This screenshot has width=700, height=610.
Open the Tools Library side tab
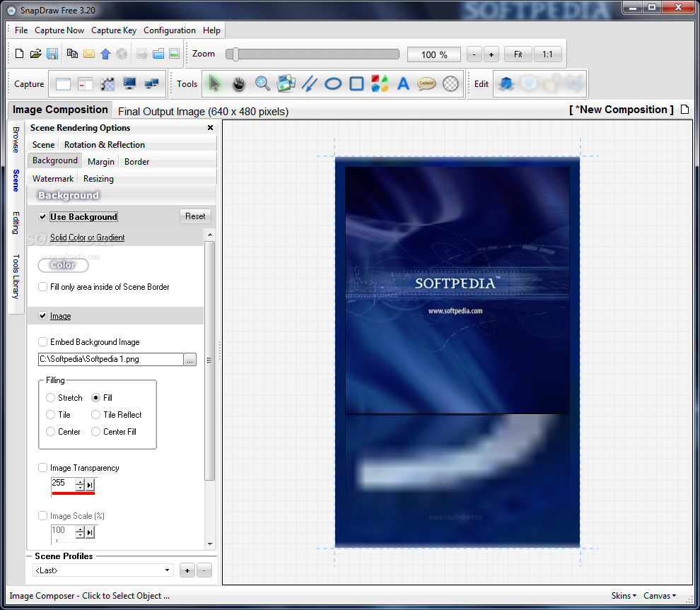tap(16, 276)
